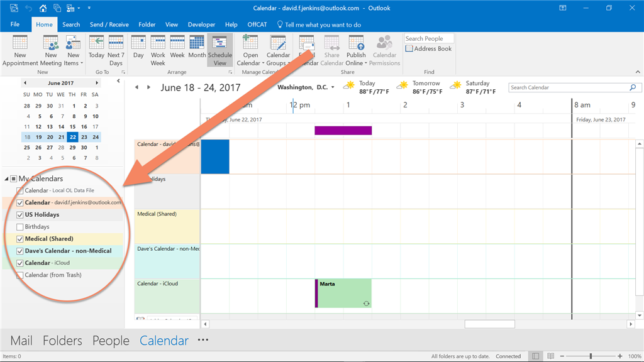The width and height of the screenshot is (644, 362).
Task: Open Customize Quick Access Toolbar dropdown
Action: coord(89,8)
